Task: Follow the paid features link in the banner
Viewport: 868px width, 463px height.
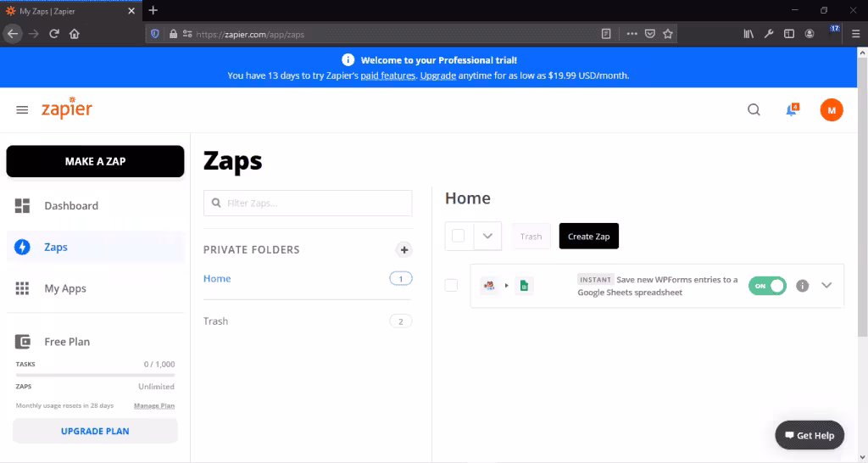Action: (388, 75)
